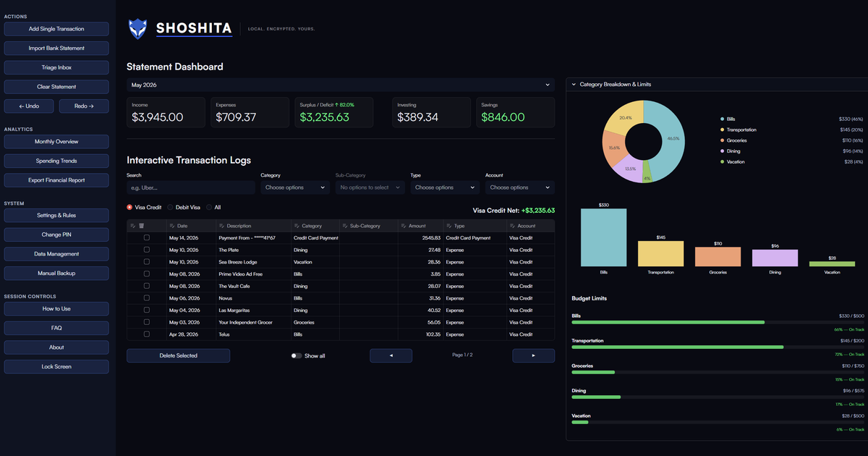
Task: Focus the transaction Search field
Action: pos(191,187)
